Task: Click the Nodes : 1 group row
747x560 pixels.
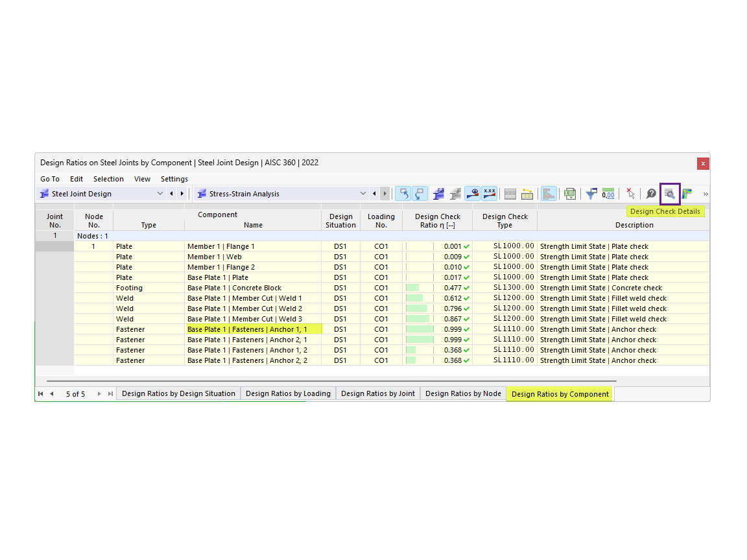Action: pos(392,236)
